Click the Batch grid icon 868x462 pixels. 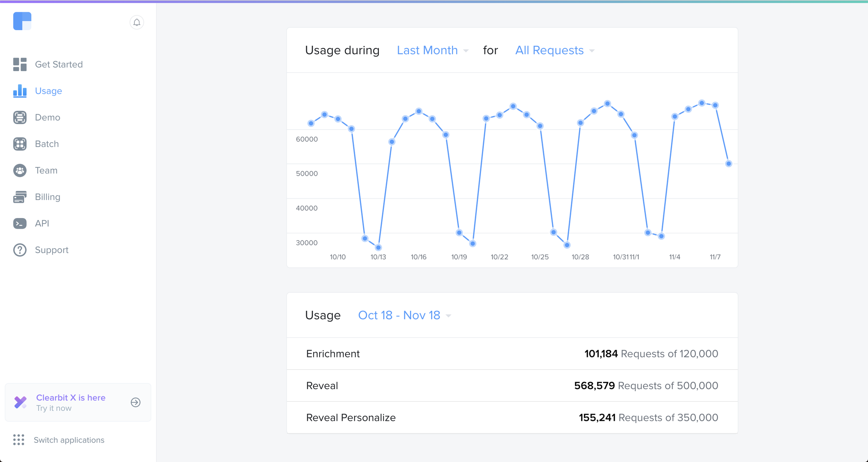(x=20, y=144)
